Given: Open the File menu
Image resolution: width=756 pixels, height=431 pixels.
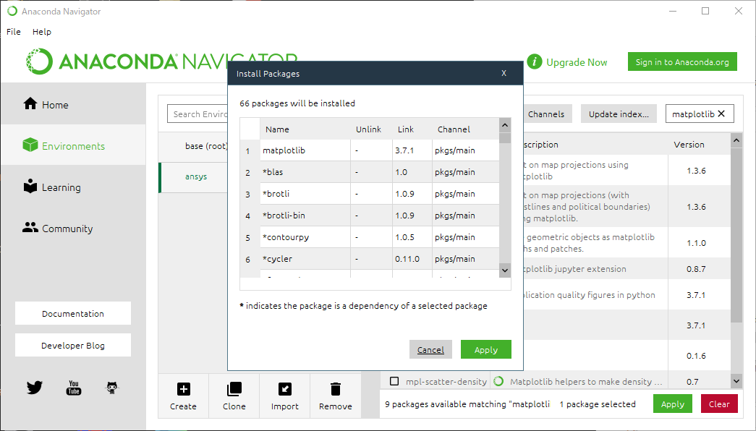Looking at the screenshot, I should coord(14,32).
